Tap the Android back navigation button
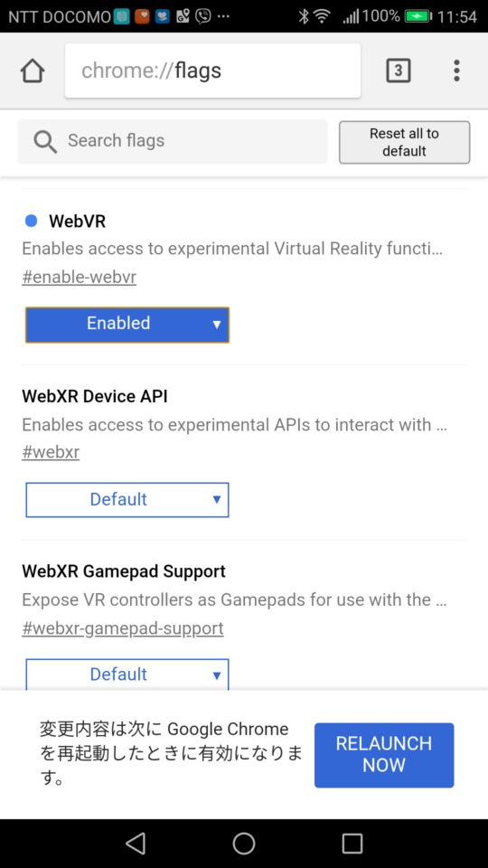Screen dimensions: 488x868 tap(135, 843)
